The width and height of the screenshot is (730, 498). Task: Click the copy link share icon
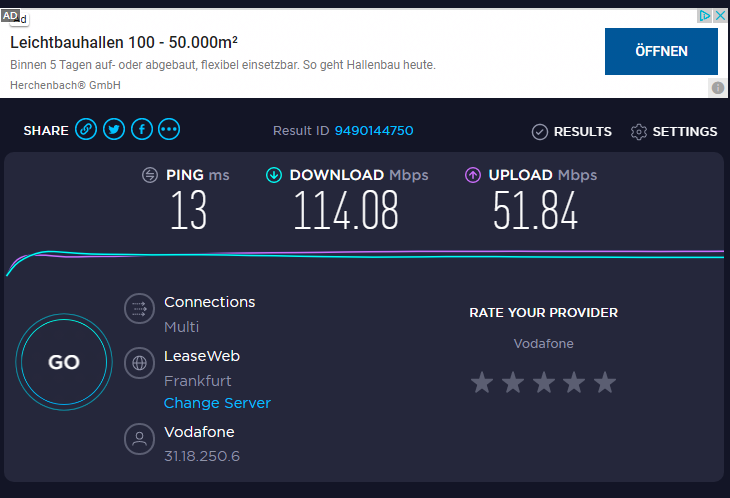(x=87, y=130)
